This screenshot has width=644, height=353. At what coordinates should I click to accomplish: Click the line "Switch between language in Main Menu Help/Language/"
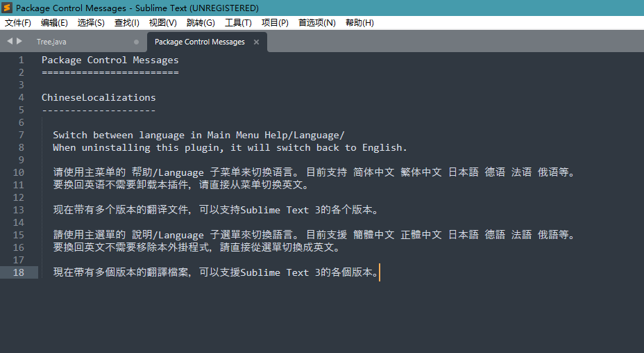(x=198, y=135)
